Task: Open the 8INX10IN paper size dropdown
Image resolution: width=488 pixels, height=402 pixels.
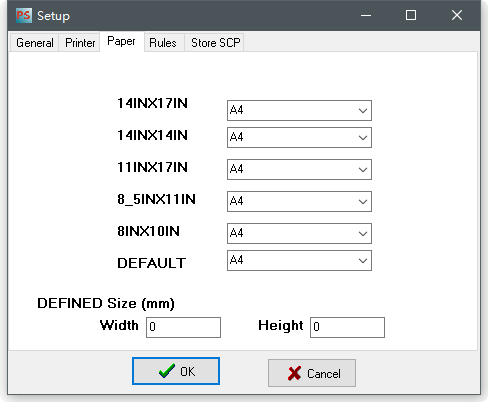Action: (x=299, y=233)
